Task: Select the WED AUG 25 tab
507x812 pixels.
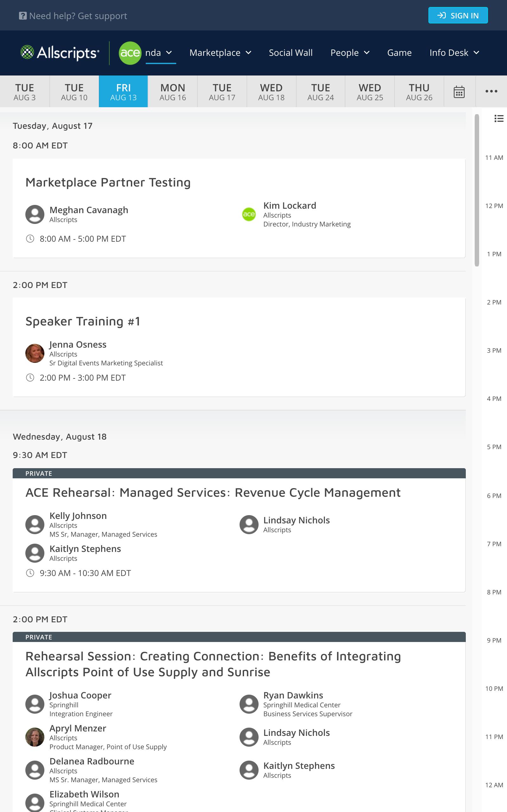Action: click(x=369, y=92)
